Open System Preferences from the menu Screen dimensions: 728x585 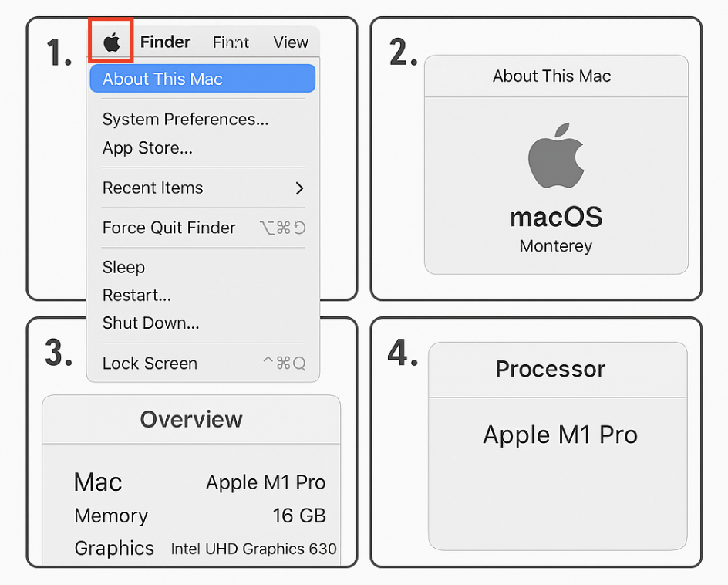coord(185,120)
